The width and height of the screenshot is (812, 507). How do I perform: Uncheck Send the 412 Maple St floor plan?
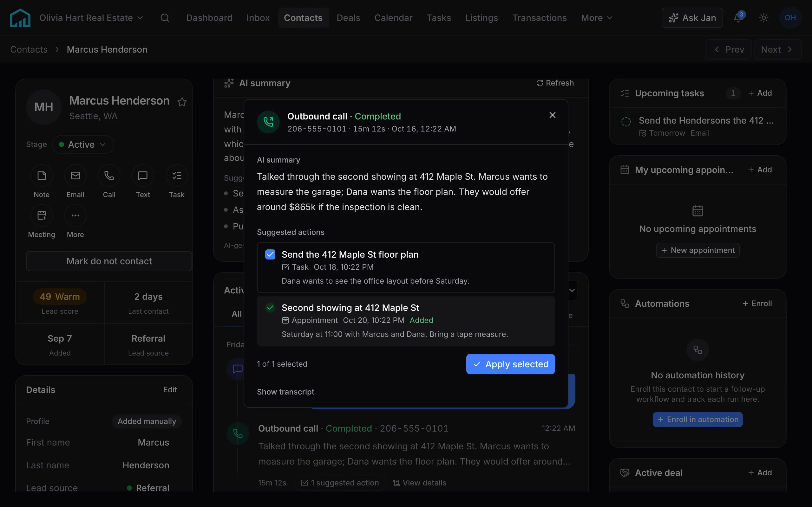click(x=270, y=254)
